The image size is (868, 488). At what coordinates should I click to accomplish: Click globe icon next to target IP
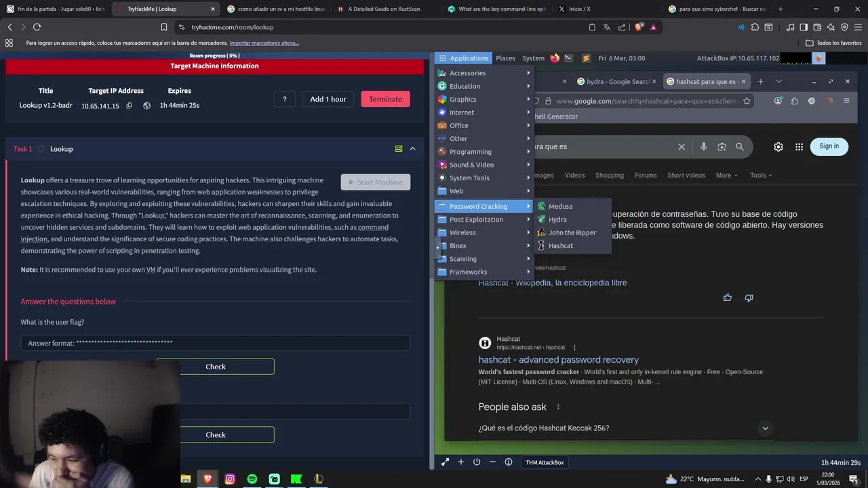(146, 106)
